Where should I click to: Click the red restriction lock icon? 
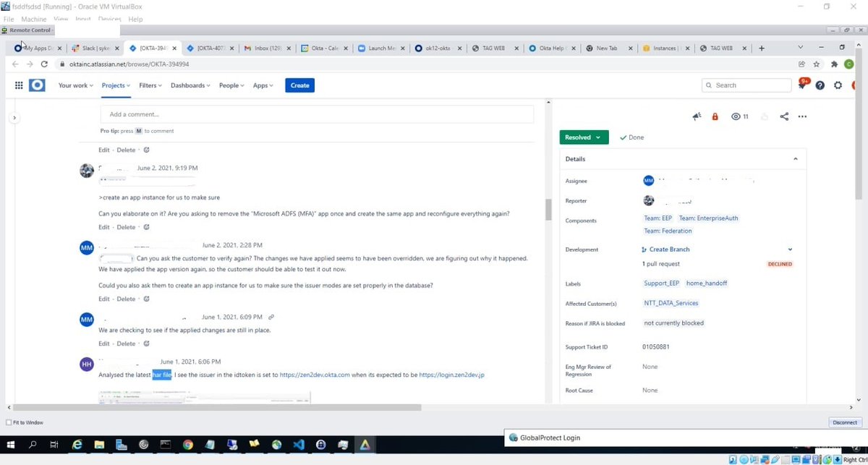(x=715, y=116)
